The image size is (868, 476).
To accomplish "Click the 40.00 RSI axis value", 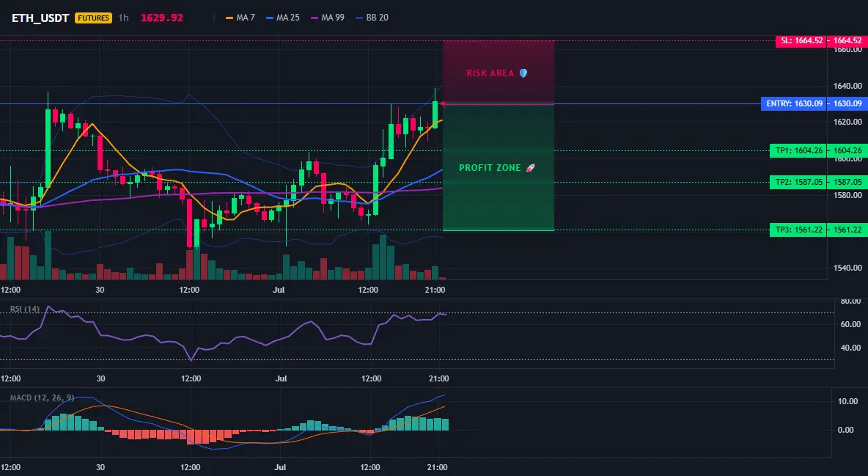I will coord(851,348).
